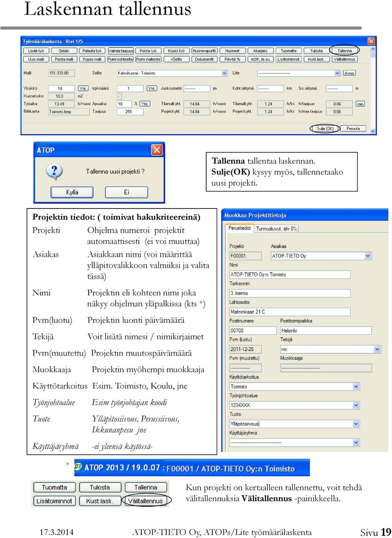Click Tulosta in top toolbar

316,51
